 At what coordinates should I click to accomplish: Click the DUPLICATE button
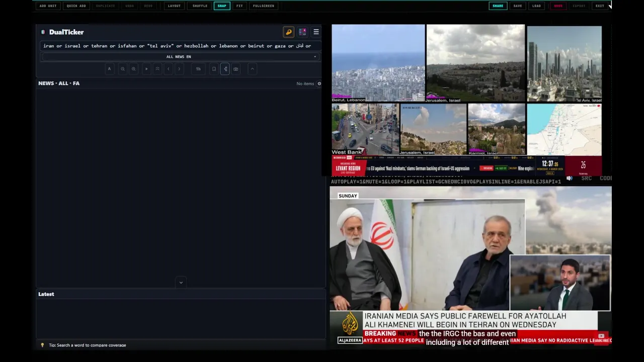(x=106, y=6)
